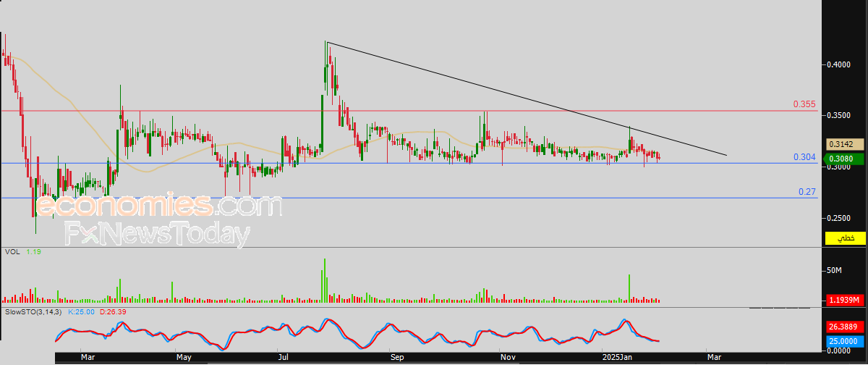This screenshot has height=365, width=868.
Task: Click the 0.4000 price axis label
Action: click(840, 64)
